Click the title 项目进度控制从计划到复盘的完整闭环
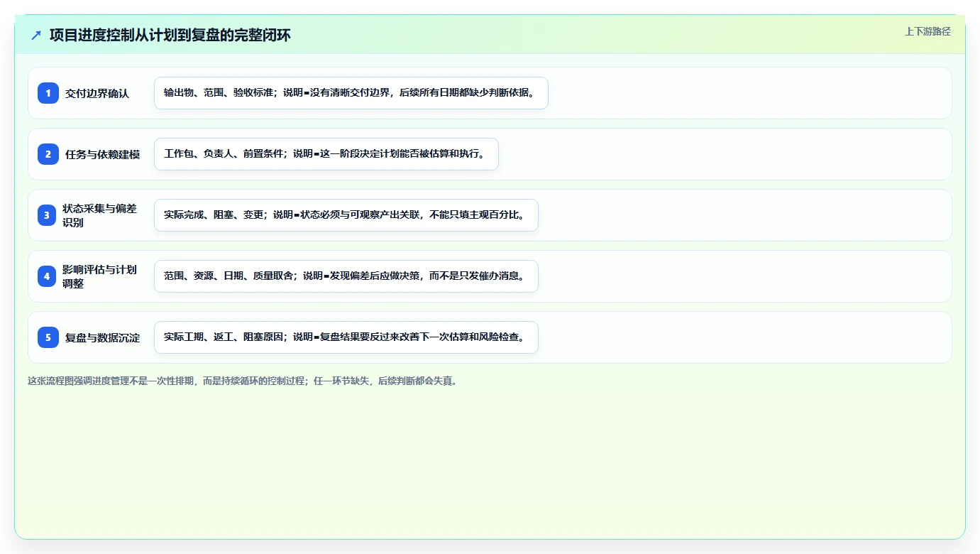Image resolution: width=980 pixels, height=554 pixels. (x=170, y=36)
